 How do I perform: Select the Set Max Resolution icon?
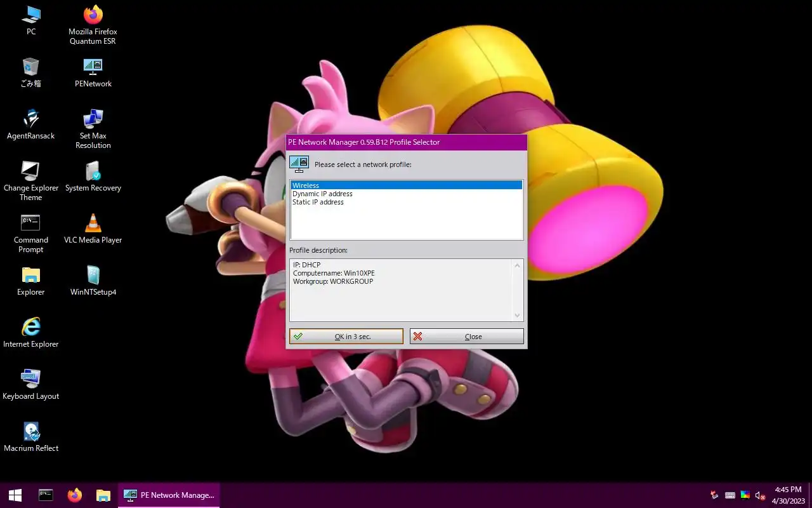tap(93, 129)
